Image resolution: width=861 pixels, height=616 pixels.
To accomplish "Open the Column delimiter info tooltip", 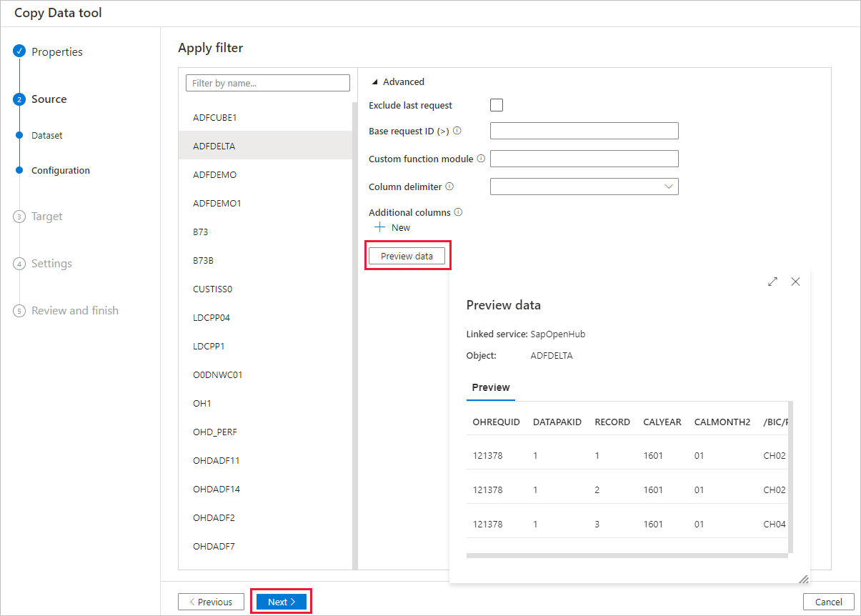I will coord(451,186).
